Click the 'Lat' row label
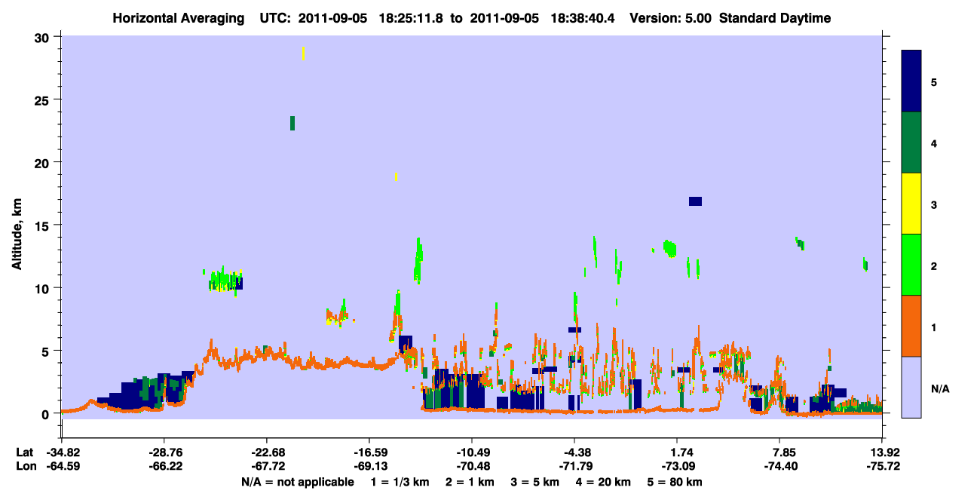The image size is (980, 503). point(24,452)
